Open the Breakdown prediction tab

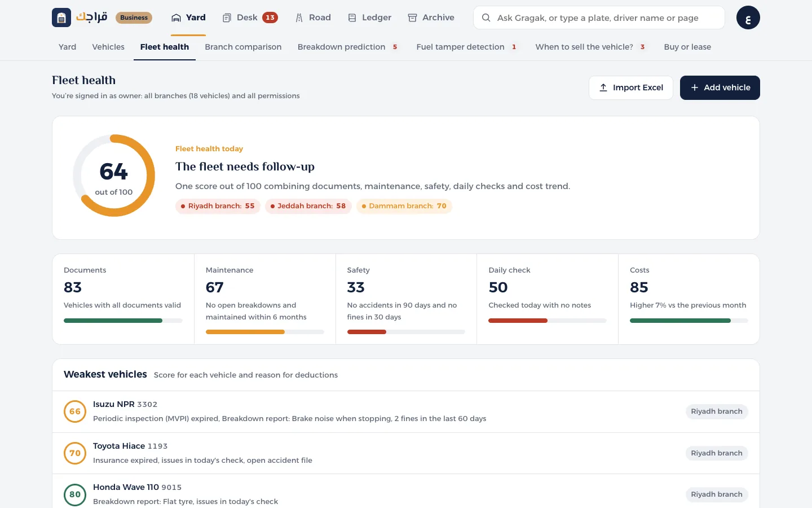tap(348, 47)
